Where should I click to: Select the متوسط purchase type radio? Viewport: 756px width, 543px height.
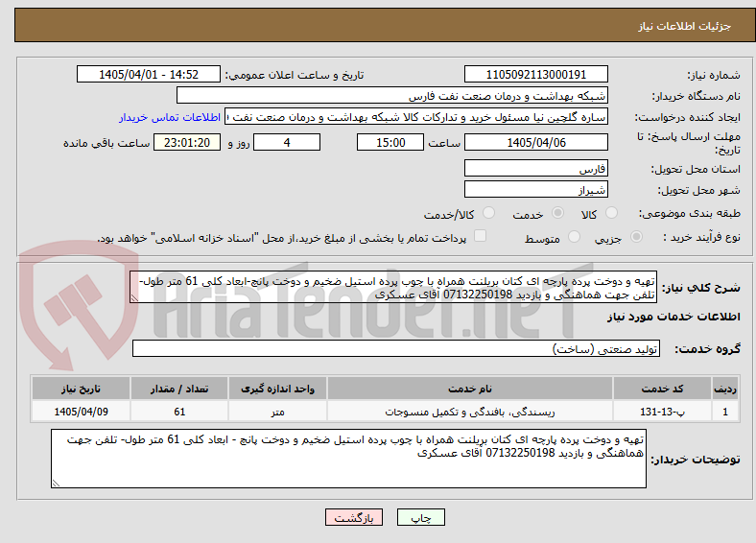[x=575, y=237]
